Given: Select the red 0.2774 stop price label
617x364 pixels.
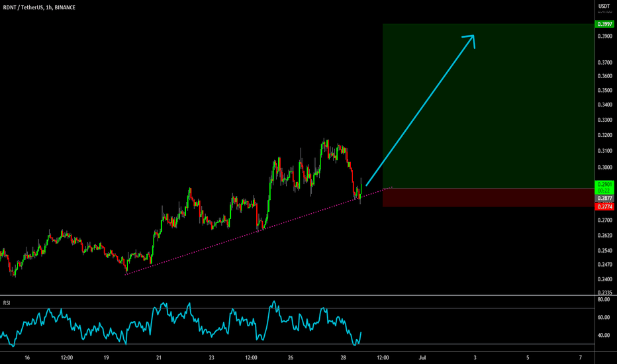Looking at the screenshot, I should coord(604,206).
